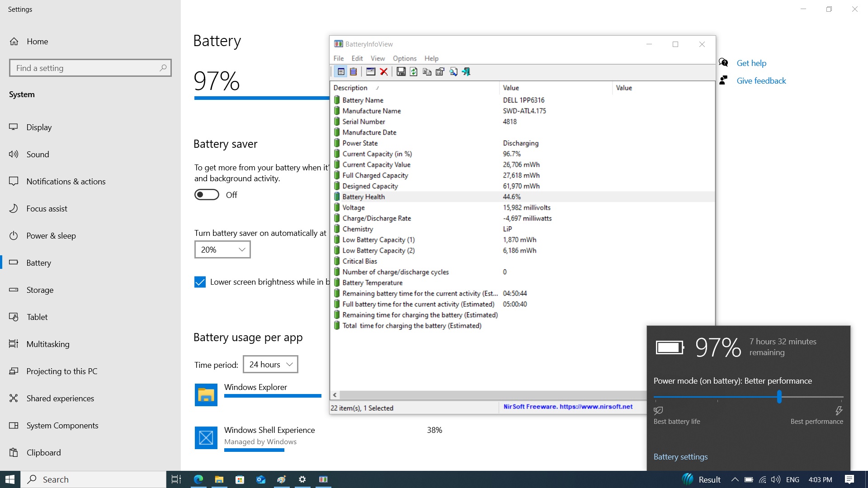Click the Windows Start button
Screen dimensions: 868x488
coord(10,479)
